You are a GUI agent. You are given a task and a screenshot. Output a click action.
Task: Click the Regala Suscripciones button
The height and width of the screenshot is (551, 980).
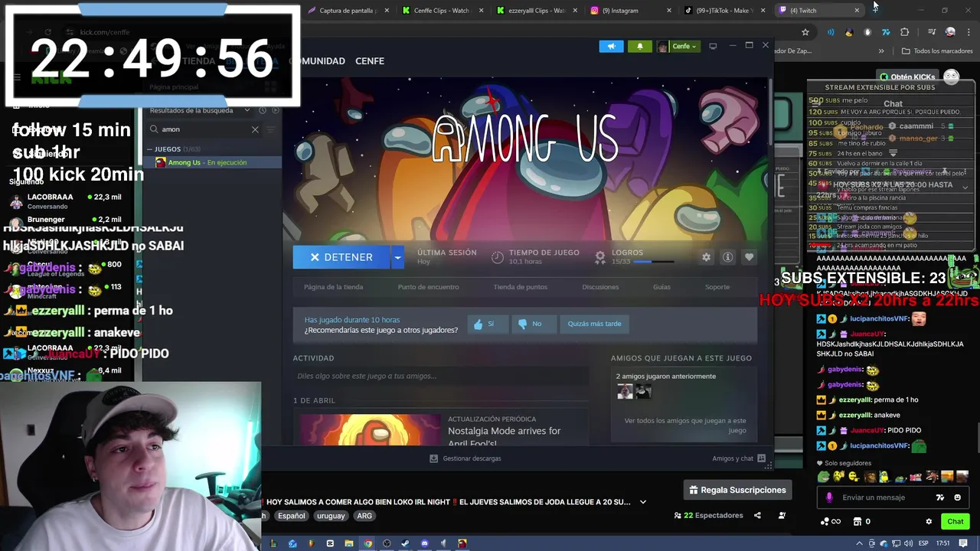(x=737, y=490)
